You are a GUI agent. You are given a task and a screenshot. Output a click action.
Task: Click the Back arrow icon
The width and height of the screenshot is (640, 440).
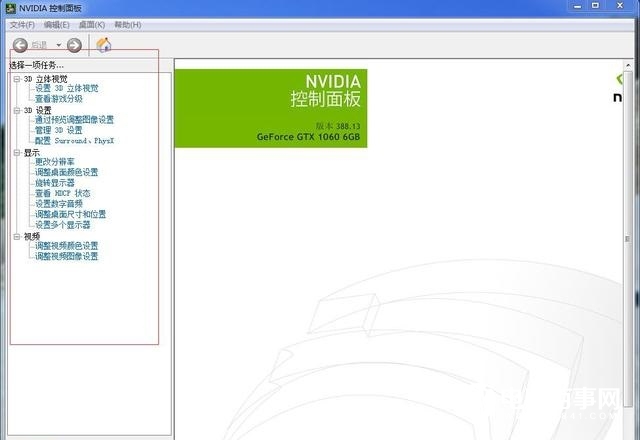pos(20,45)
